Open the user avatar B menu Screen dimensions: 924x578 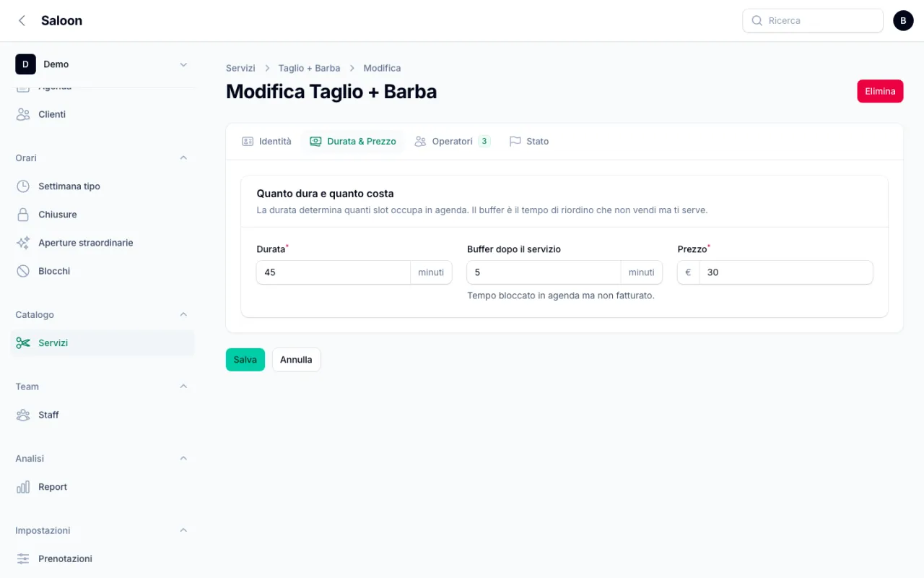point(903,21)
